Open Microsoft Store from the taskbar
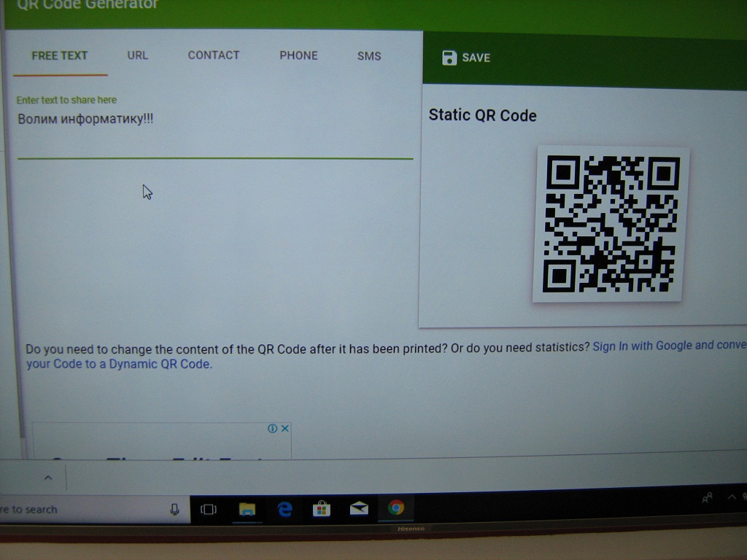 (322, 509)
